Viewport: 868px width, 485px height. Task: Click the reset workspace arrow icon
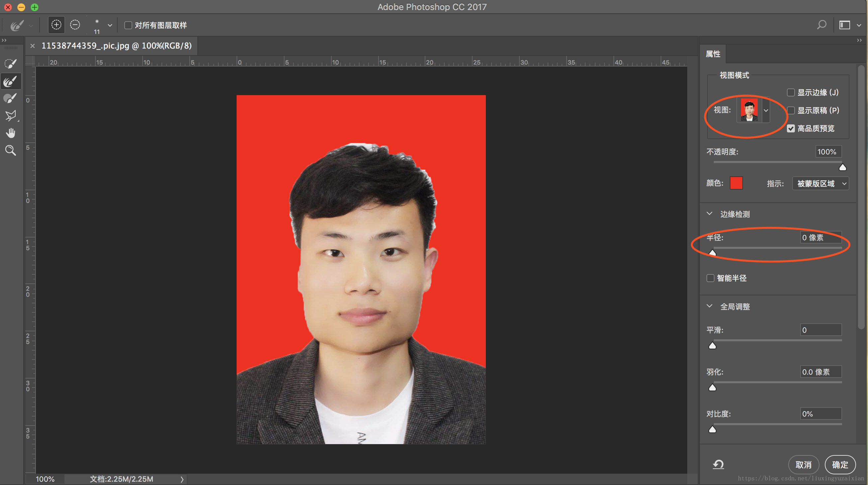[718, 464]
